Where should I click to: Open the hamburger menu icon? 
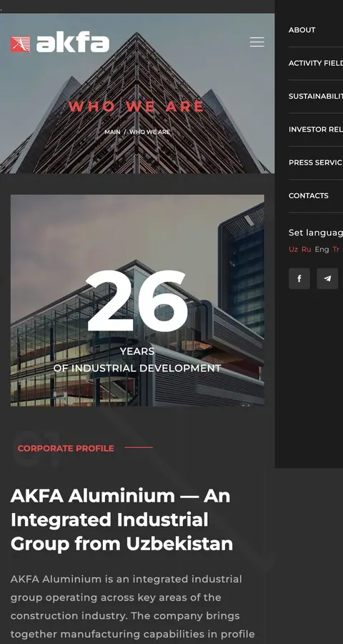point(257,42)
